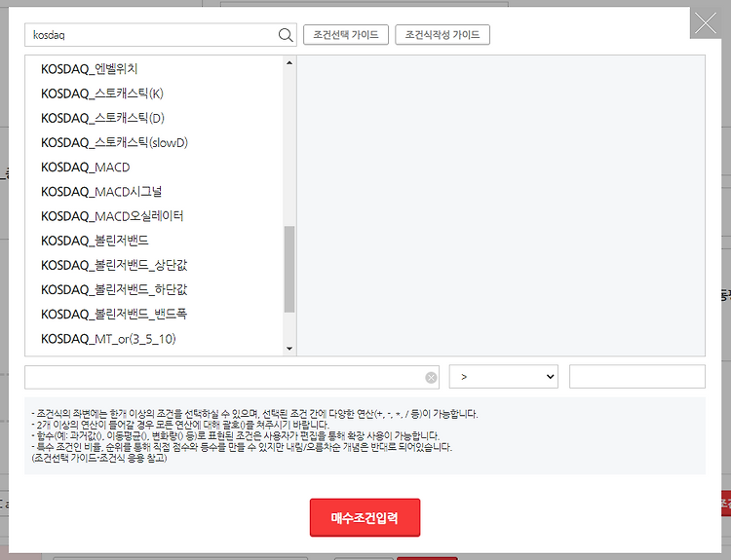Select KOSDAQ_스토캐스틱(D)
The image size is (731, 560).
[102, 118]
